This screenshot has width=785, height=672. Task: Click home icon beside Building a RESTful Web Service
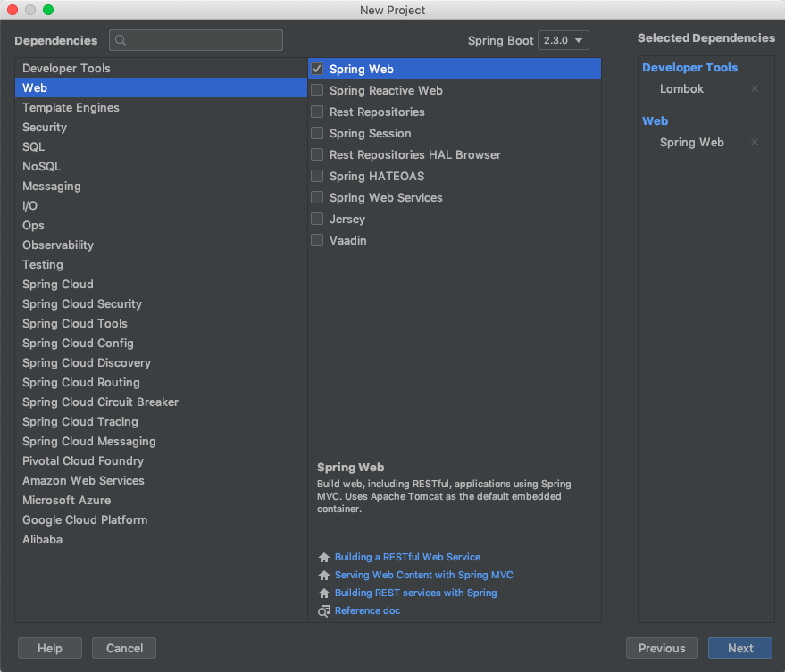[x=324, y=557]
